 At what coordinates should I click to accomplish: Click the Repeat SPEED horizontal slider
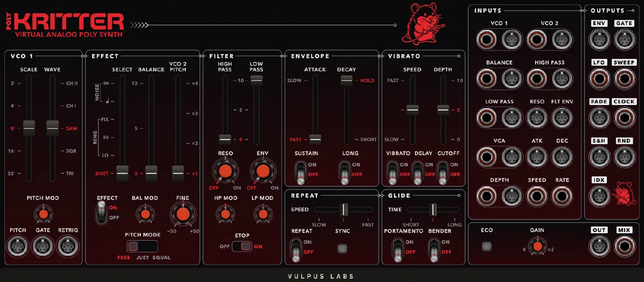tap(343, 210)
